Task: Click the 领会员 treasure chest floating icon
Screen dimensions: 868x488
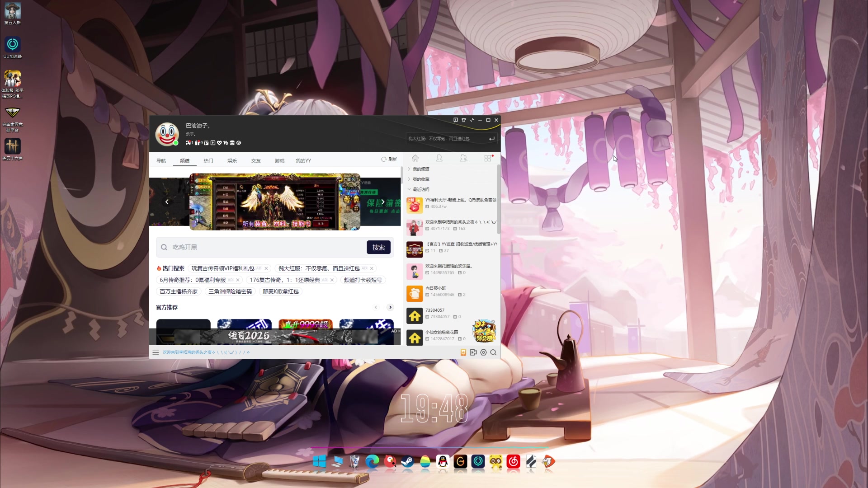Action: point(484,331)
